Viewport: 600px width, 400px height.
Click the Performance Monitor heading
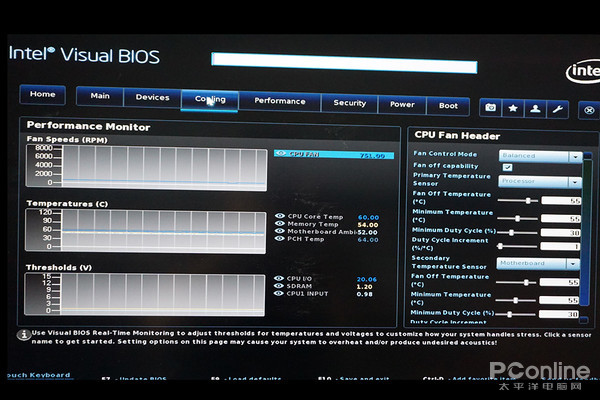point(88,126)
